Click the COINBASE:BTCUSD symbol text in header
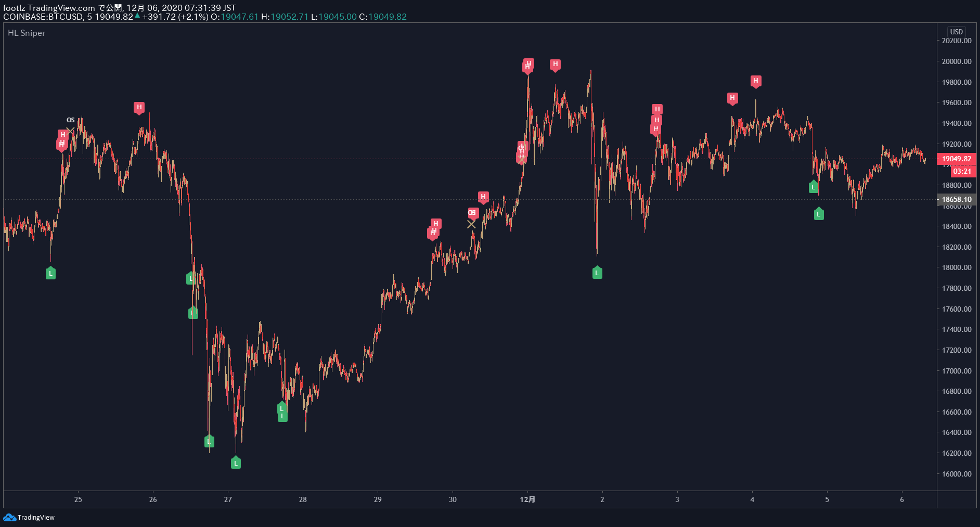The image size is (980, 527). coord(43,17)
